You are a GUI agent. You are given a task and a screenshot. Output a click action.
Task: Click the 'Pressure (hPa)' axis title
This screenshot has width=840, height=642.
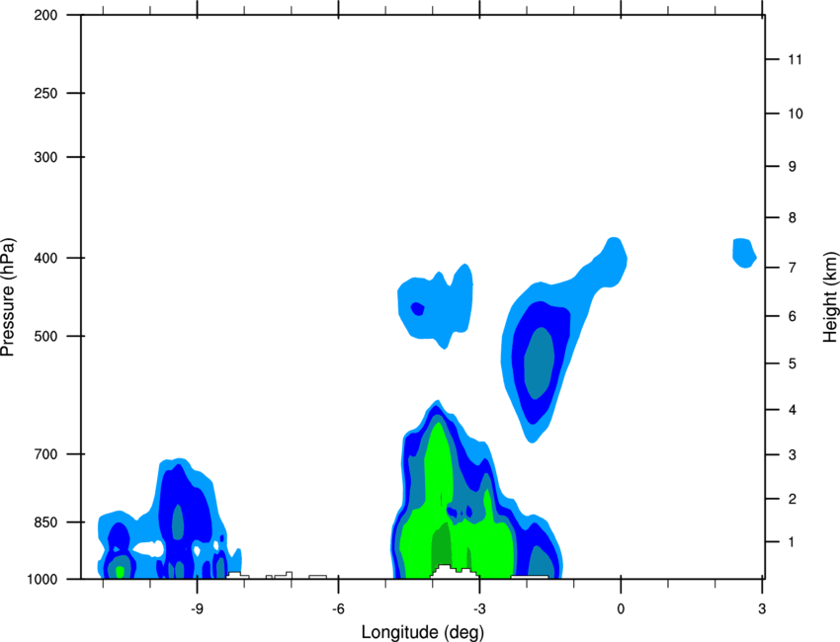coord(8,297)
